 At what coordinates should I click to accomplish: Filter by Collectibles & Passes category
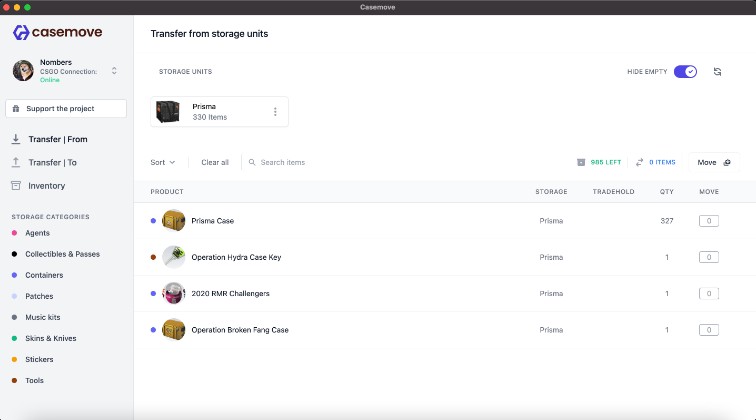[62, 254]
